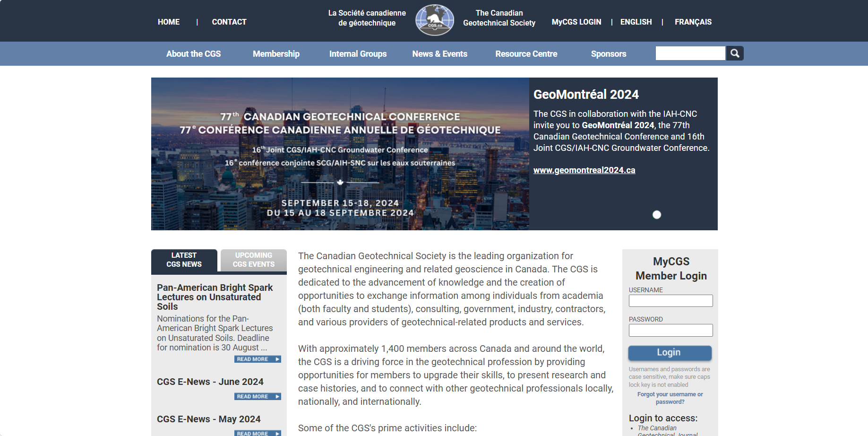Open the About the CGS menu
Viewport: 868px width, 436px height.
point(193,53)
